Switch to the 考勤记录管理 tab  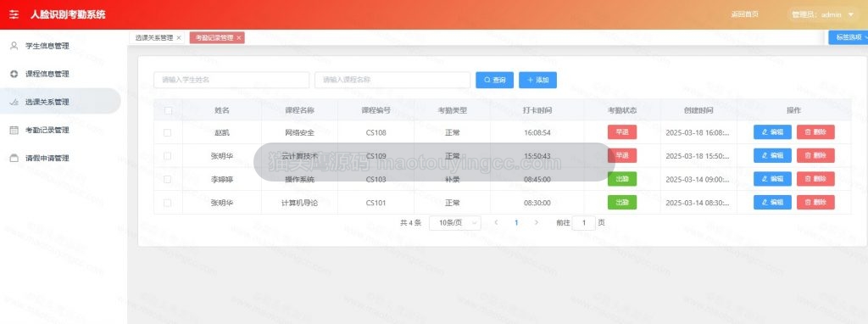pos(214,37)
